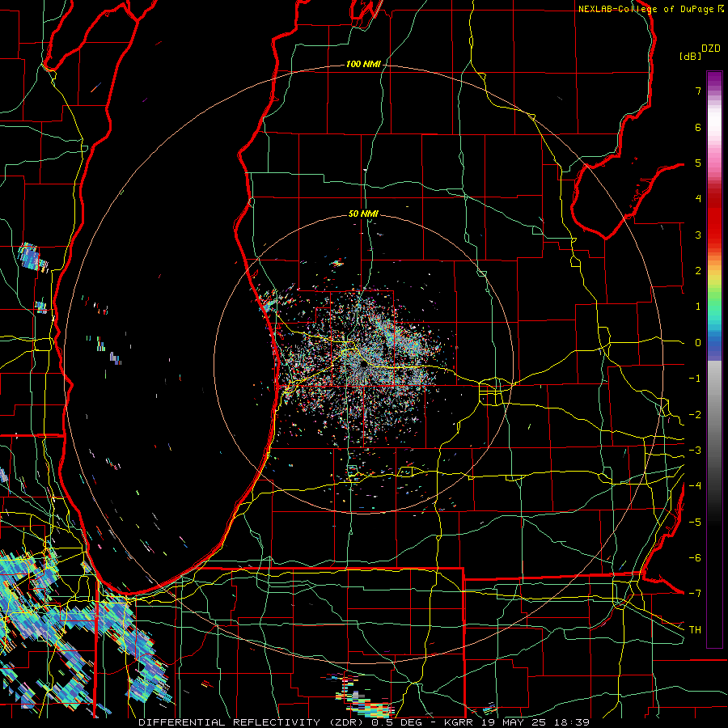The width and height of the screenshot is (728, 728).
Task: Click the -1 value on the scale
Action: point(695,379)
